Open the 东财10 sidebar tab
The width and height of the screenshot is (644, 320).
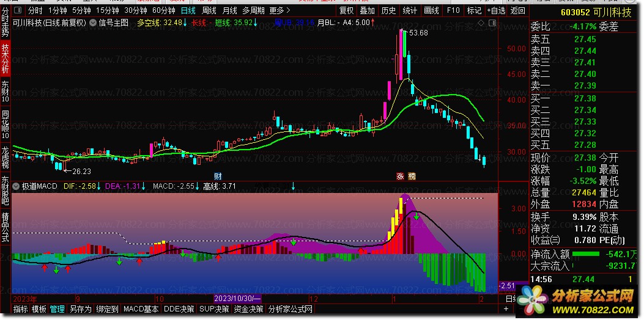[x=6, y=90]
